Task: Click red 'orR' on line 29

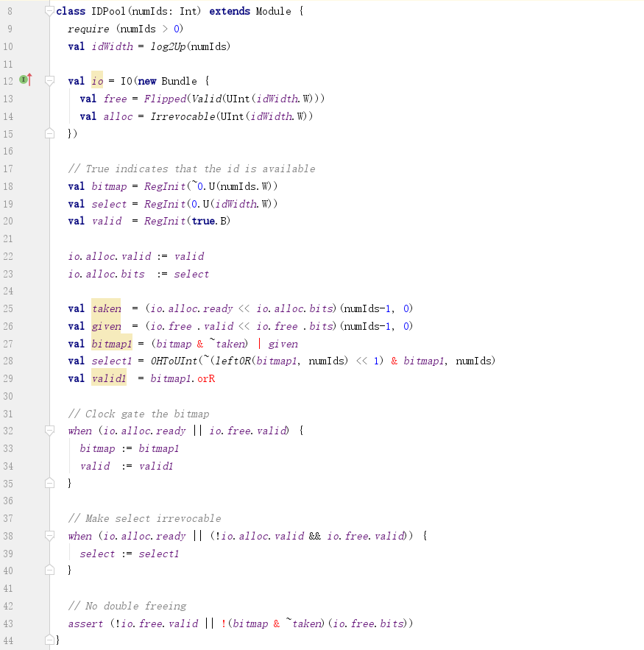Action: click(206, 378)
